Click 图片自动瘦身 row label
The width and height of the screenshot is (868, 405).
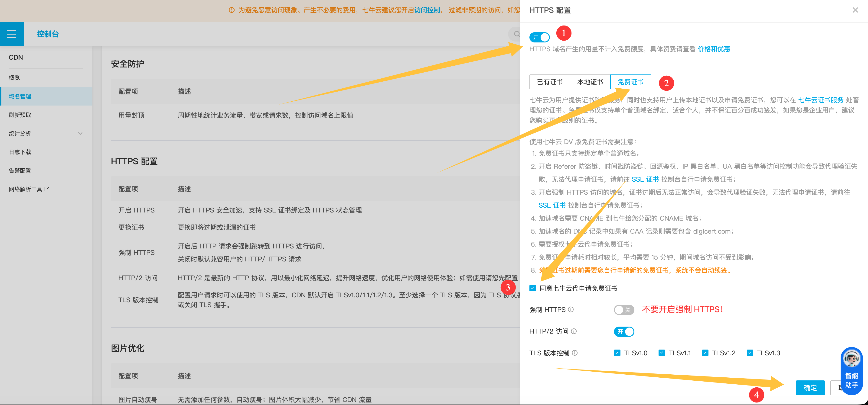138,400
